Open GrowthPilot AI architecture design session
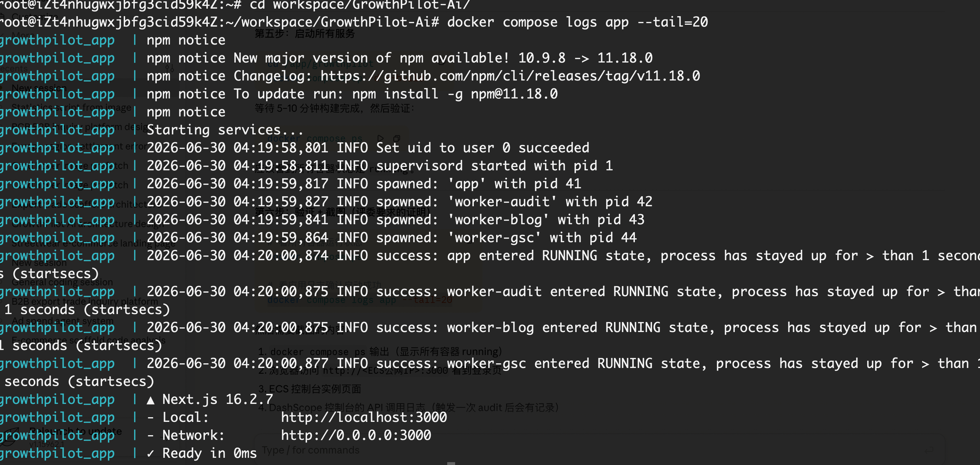The height and width of the screenshot is (465, 980). 87,224
